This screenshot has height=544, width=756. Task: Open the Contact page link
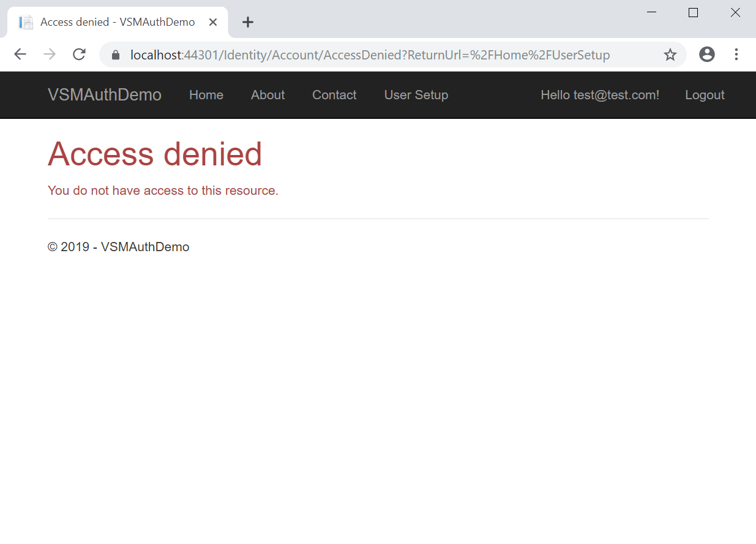(334, 95)
